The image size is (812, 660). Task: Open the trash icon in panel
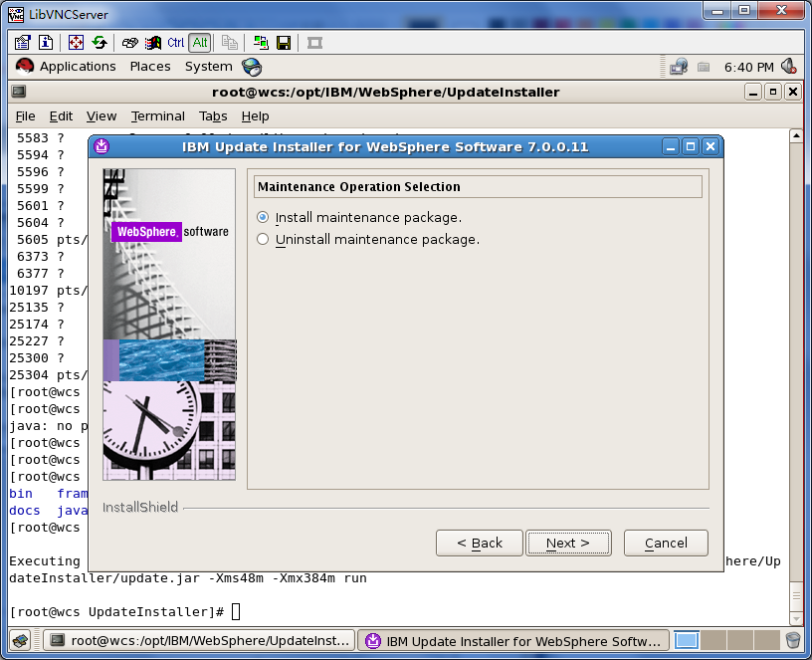[793, 641]
